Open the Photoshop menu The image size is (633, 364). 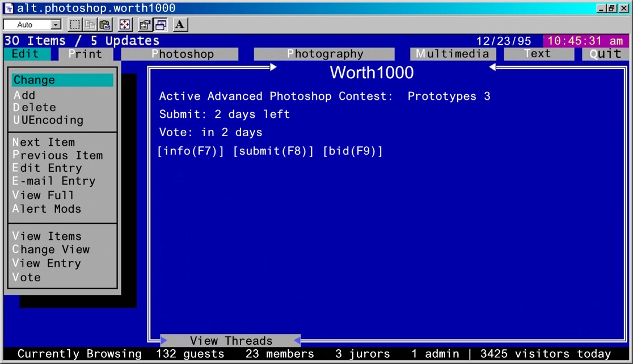(180, 54)
